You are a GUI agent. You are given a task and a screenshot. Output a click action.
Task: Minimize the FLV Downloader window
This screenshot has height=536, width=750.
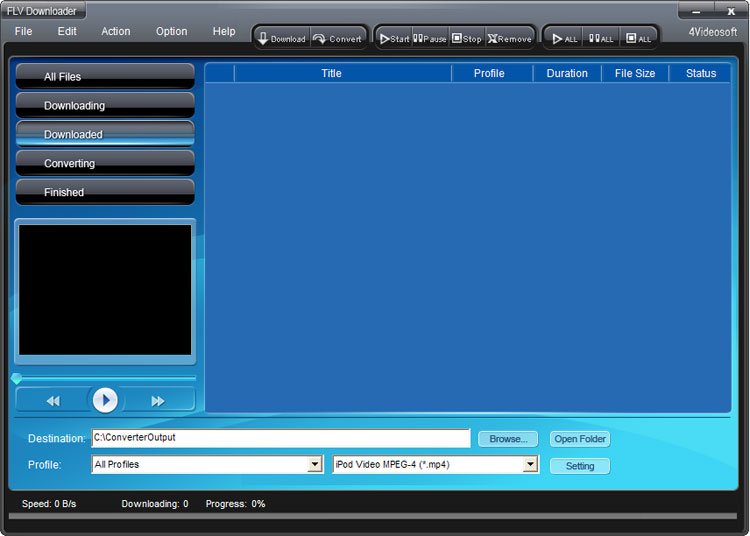coord(696,11)
